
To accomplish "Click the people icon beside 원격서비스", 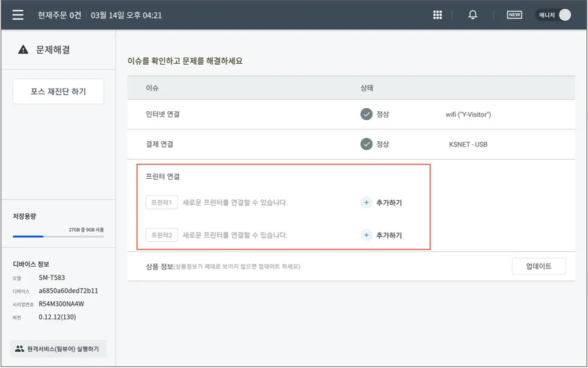I will tap(20, 349).
